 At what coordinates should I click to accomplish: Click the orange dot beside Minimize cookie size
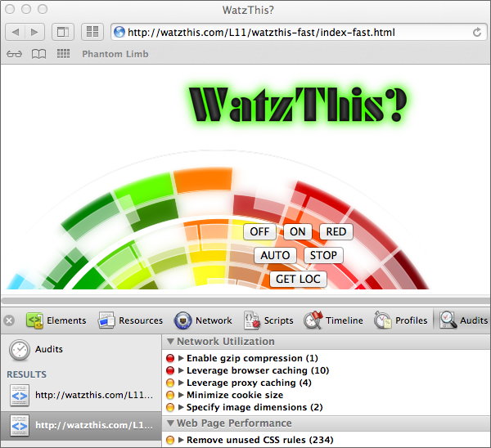click(x=170, y=395)
